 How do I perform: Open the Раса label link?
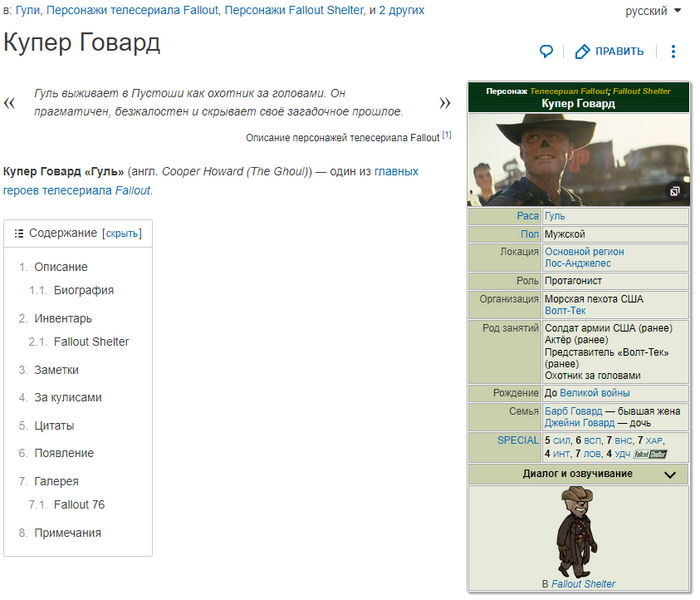[528, 216]
